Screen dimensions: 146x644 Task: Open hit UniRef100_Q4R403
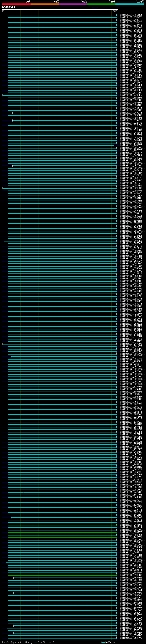coord(131,452)
